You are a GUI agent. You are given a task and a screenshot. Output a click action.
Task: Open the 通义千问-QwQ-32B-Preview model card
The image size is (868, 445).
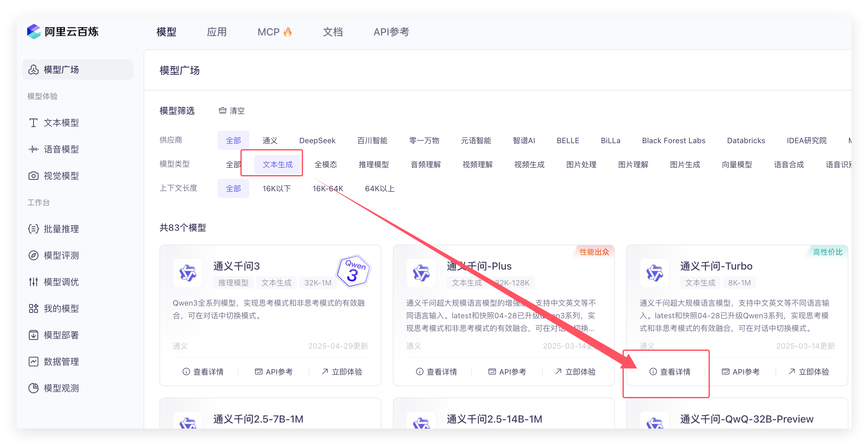(737, 413)
